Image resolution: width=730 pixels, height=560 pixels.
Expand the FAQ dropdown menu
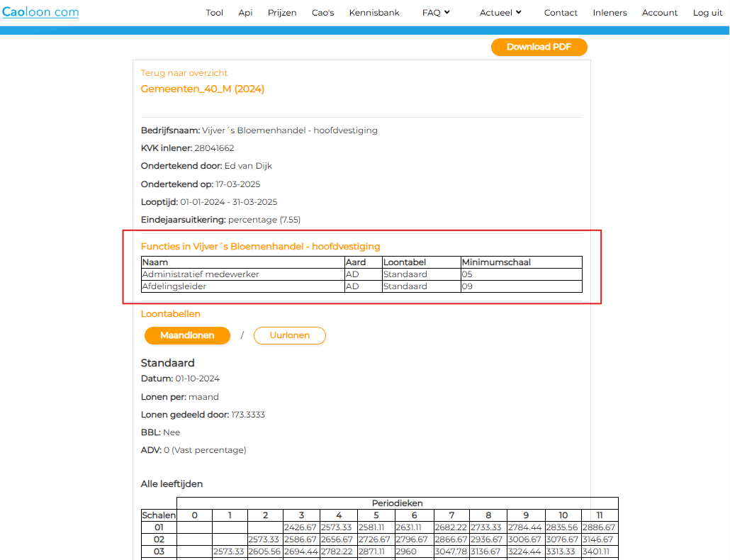click(x=436, y=13)
